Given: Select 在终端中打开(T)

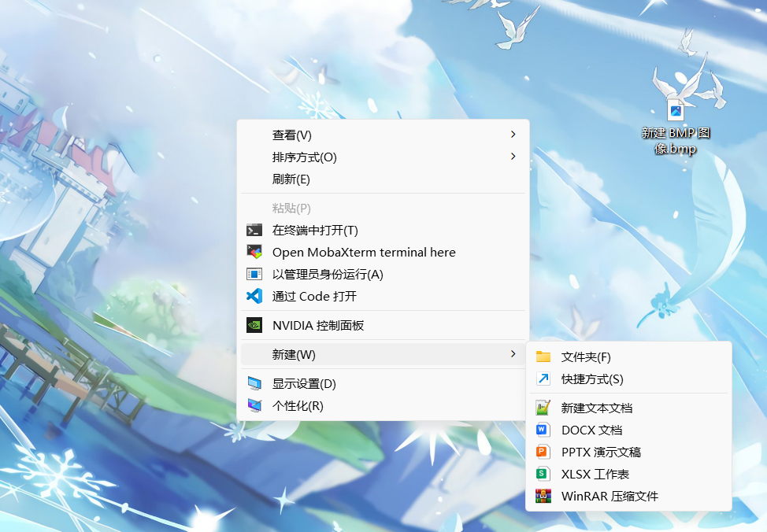Looking at the screenshot, I should [383, 230].
